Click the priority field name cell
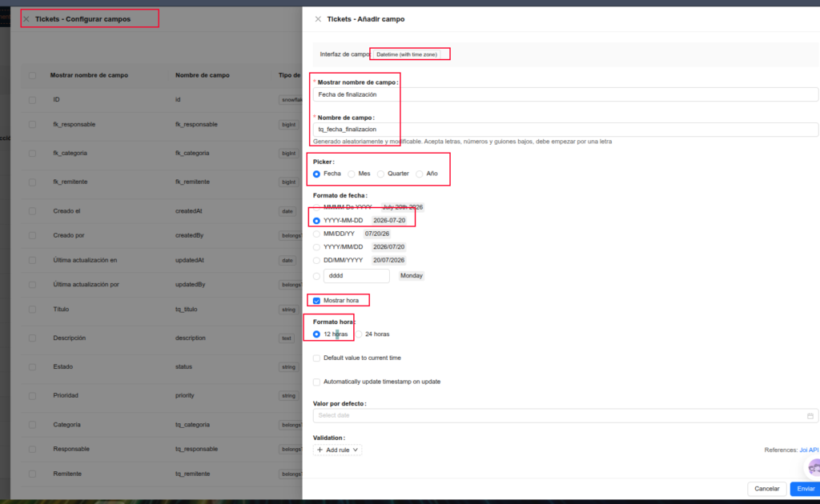820x504 pixels. pyautogui.click(x=185, y=395)
